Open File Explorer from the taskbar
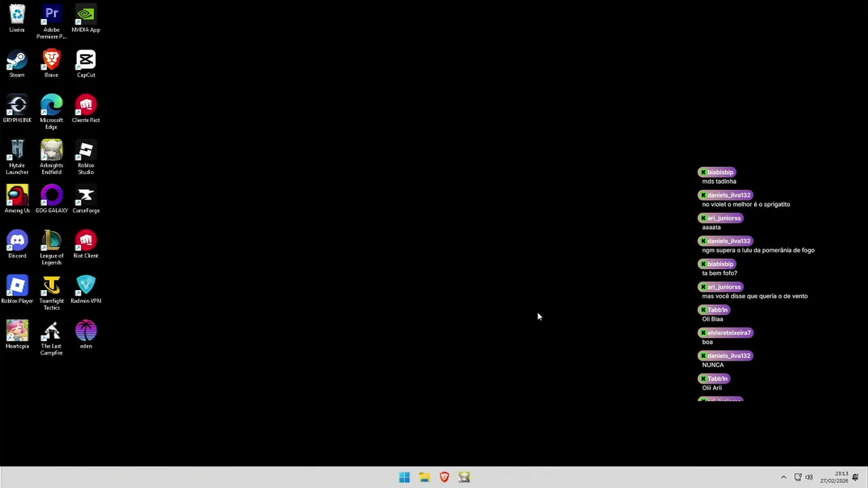 click(425, 477)
